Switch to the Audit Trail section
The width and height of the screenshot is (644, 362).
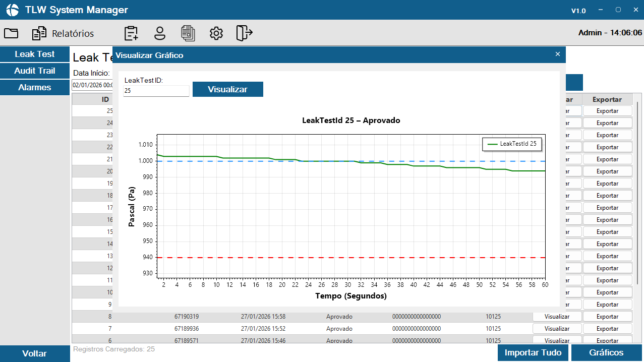point(35,71)
